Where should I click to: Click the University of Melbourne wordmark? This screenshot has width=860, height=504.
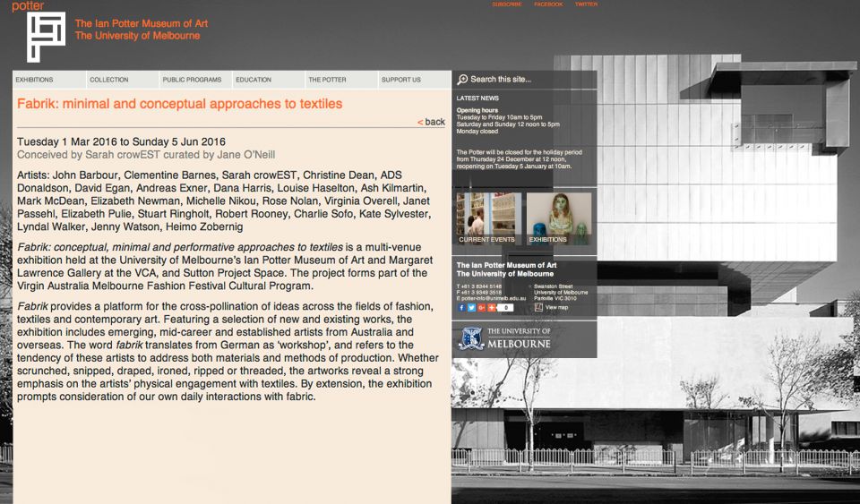click(519, 338)
